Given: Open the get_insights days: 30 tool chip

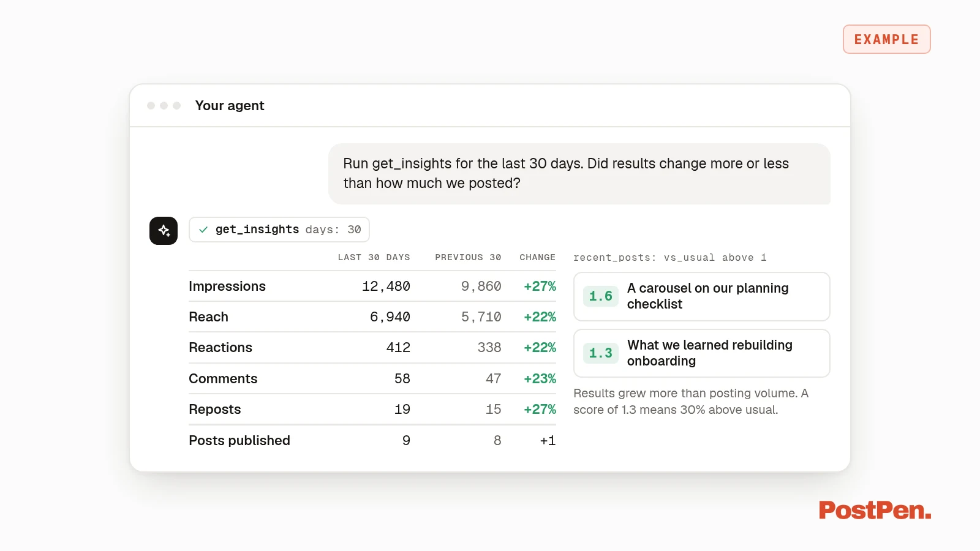Looking at the screenshot, I should [x=279, y=230].
